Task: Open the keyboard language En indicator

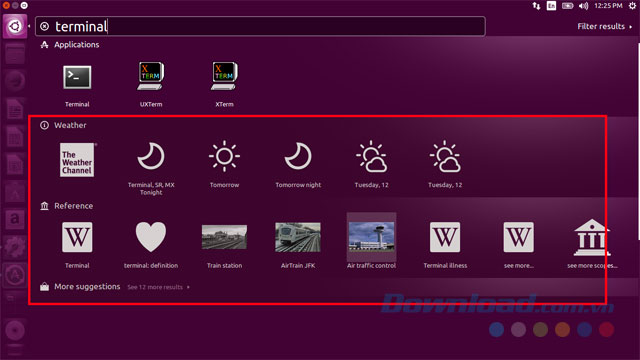Action: [551, 6]
